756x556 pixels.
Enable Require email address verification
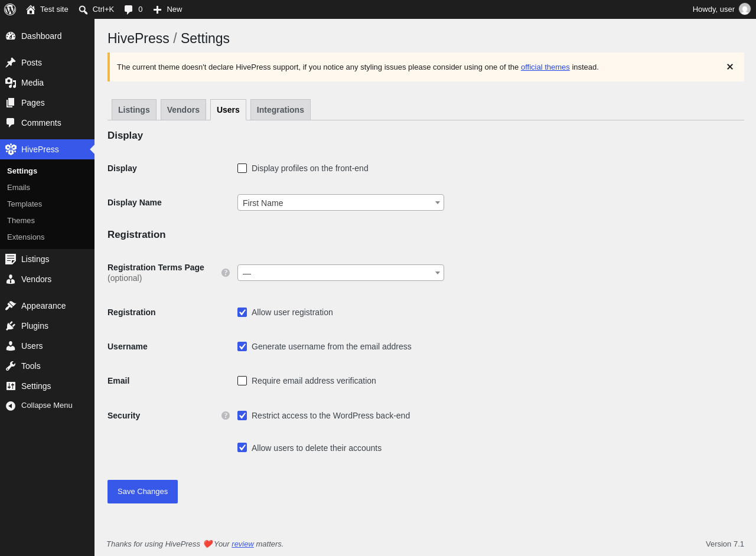(x=242, y=381)
